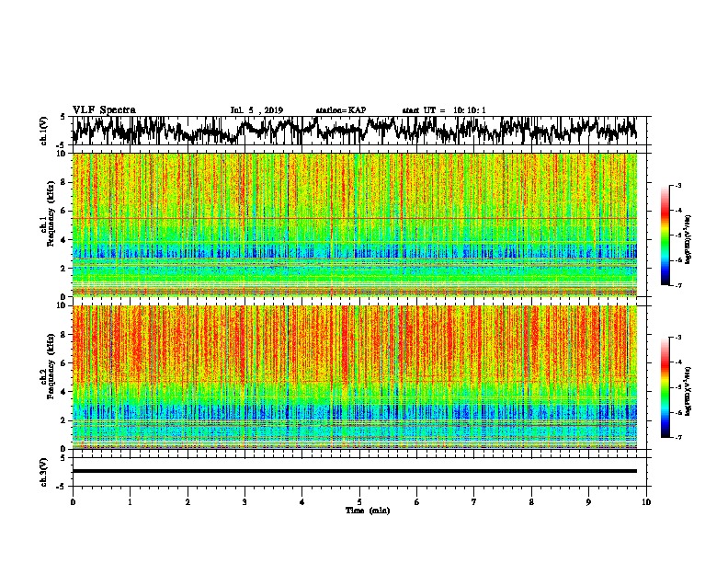Image resolution: width=728 pixels, height=563 pixels.
Task: Click the "4" kHz tick on ch.1 frequency axis
Action: pyautogui.click(x=63, y=240)
